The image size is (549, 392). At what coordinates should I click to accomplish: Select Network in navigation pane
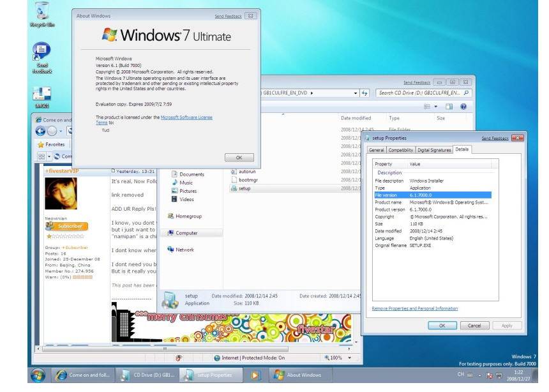coord(181,250)
